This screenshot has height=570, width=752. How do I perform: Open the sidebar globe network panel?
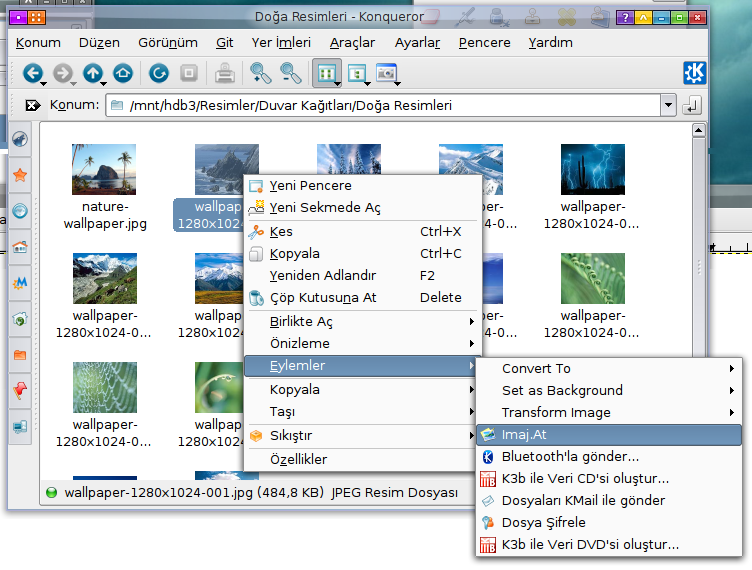tap(20, 211)
